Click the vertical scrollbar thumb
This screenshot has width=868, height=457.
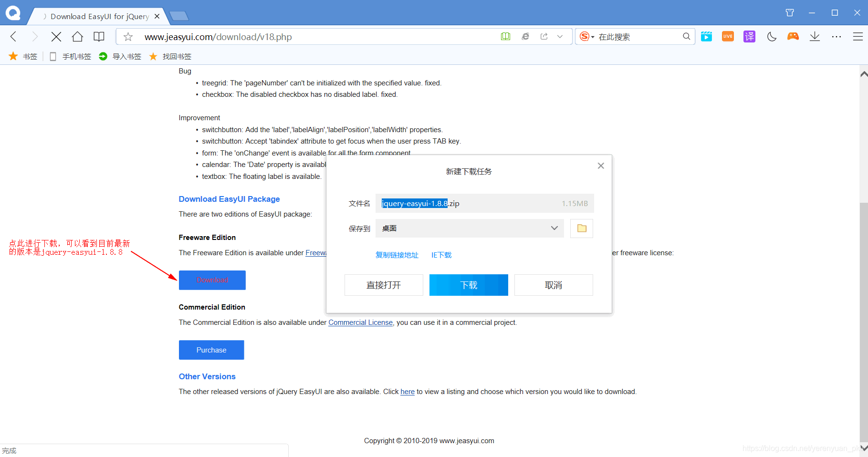[864, 322]
